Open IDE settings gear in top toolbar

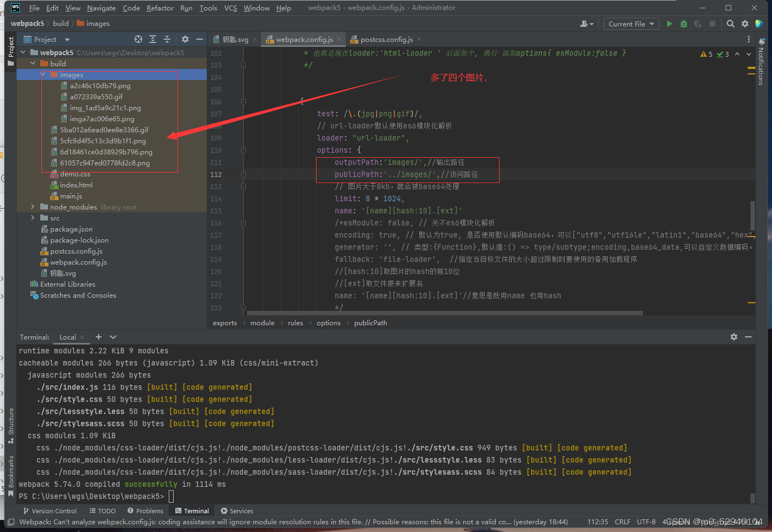tap(745, 24)
